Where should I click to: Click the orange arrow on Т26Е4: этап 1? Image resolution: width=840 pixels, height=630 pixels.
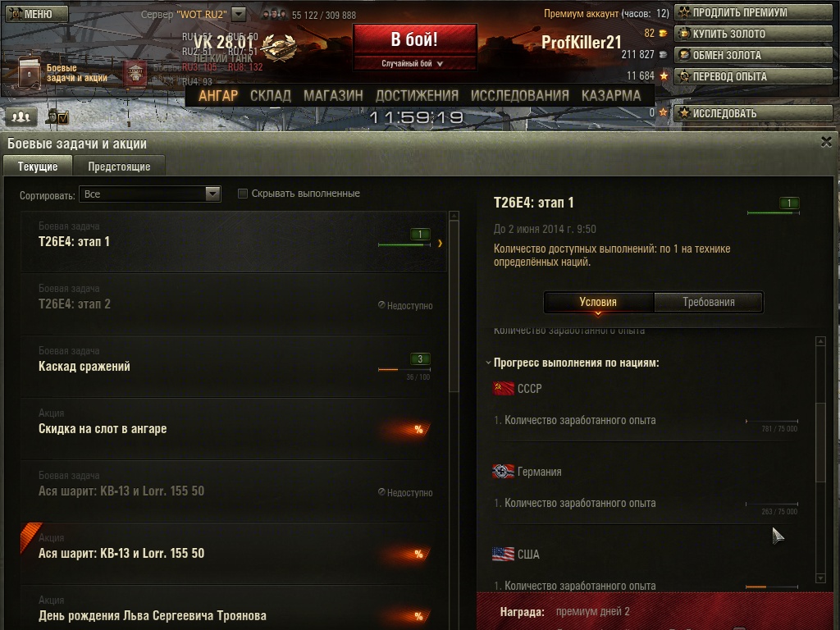pos(440,243)
